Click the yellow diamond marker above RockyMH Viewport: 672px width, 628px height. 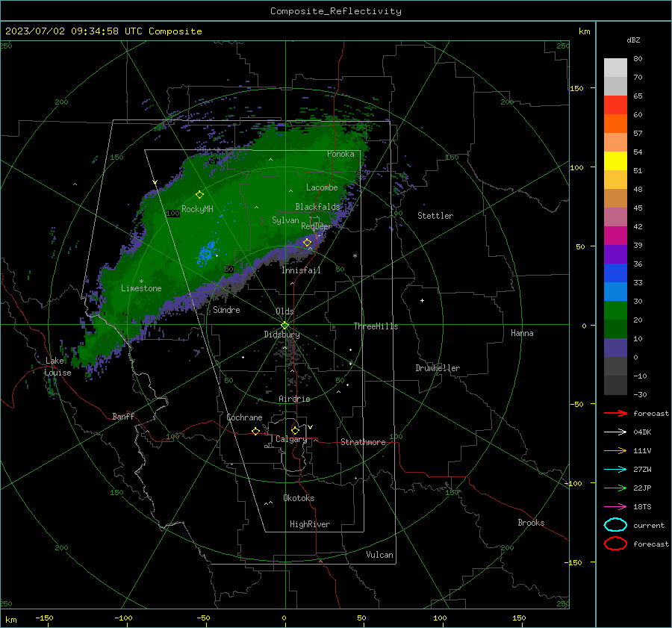tap(199, 195)
